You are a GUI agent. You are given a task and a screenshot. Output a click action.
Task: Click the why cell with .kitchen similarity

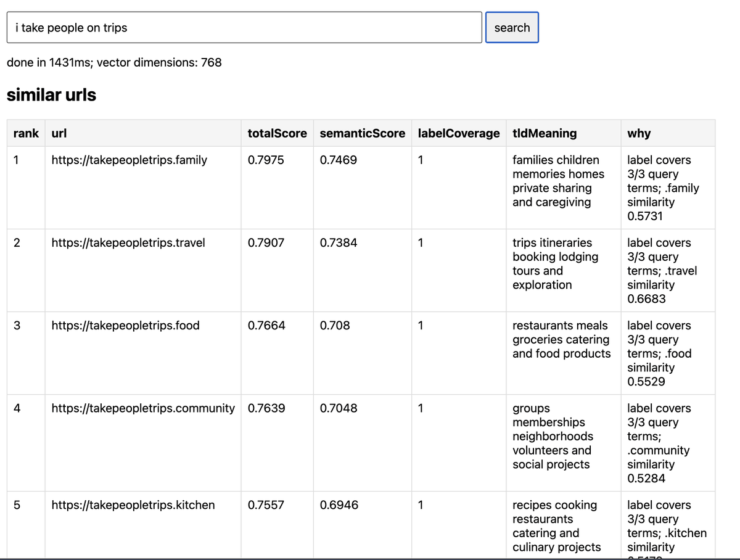[668, 525]
